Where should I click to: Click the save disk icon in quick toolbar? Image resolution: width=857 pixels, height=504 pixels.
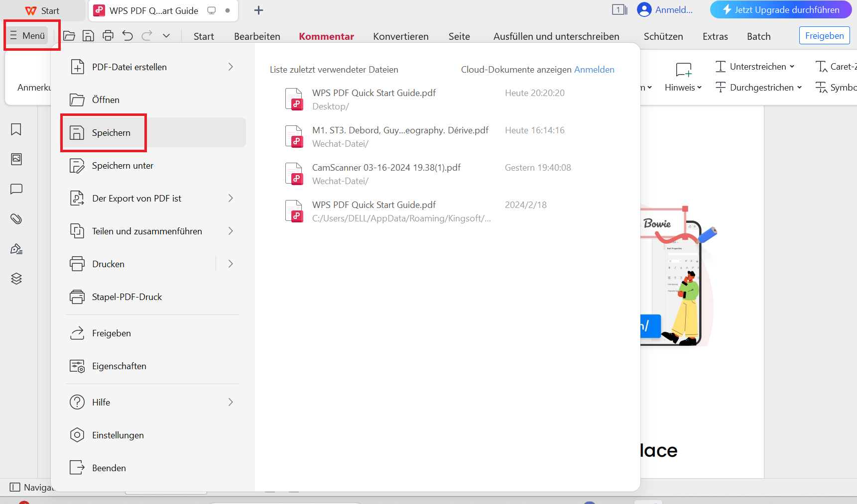[x=88, y=36]
